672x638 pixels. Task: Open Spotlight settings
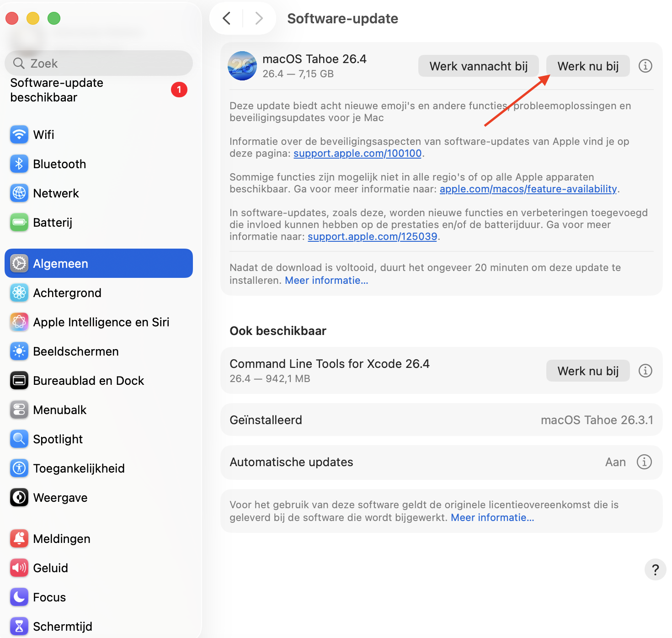(58, 439)
